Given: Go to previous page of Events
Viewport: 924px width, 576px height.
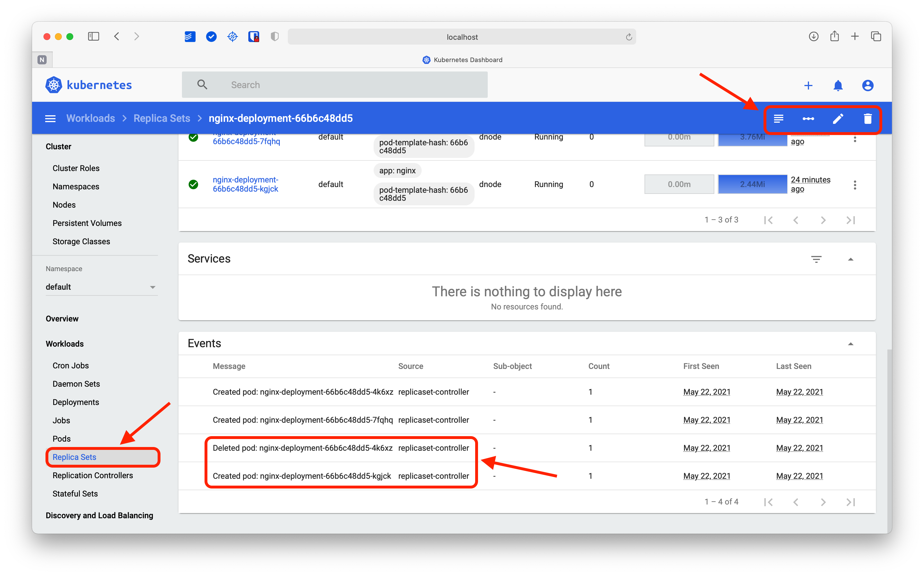Looking at the screenshot, I should (796, 502).
